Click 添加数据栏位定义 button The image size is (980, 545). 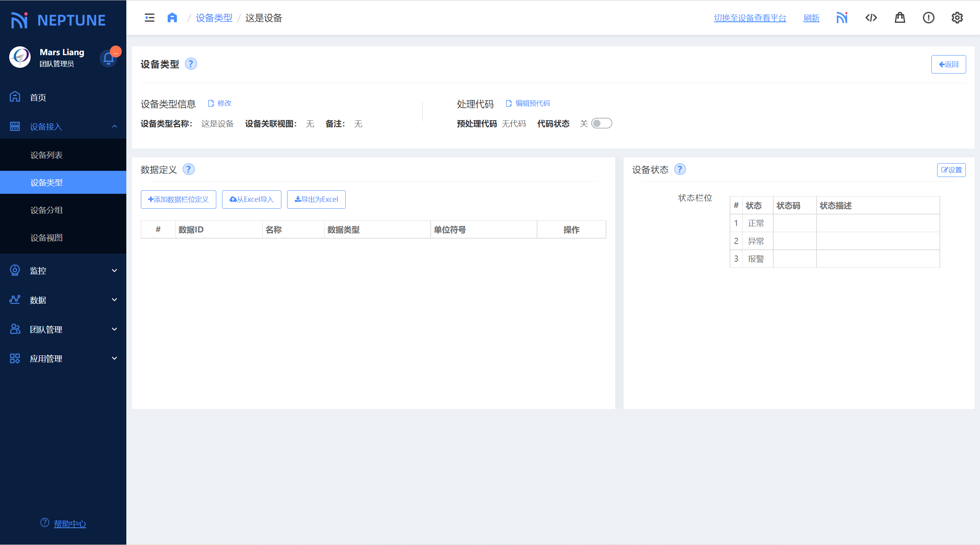click(178, 200)
